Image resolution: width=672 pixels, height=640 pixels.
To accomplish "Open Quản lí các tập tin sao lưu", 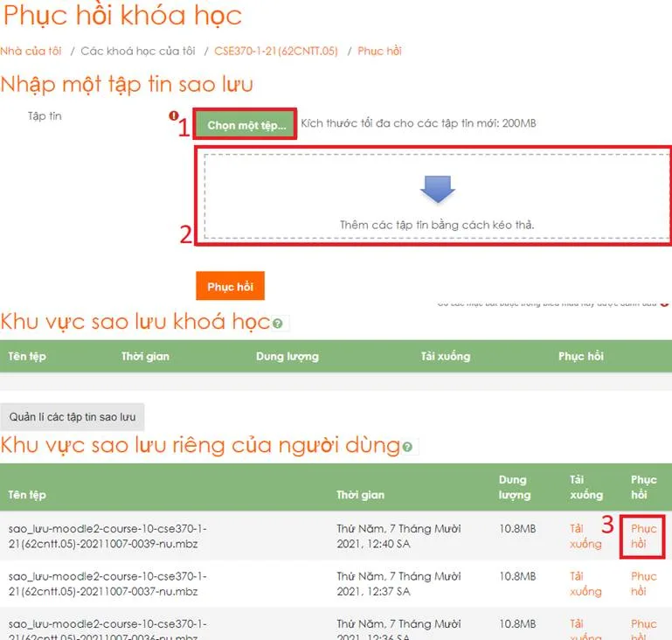I will coord(73,417).
